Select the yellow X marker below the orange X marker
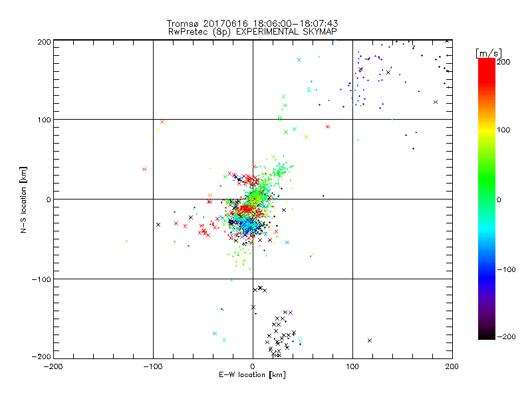 (x=158, y=129)
